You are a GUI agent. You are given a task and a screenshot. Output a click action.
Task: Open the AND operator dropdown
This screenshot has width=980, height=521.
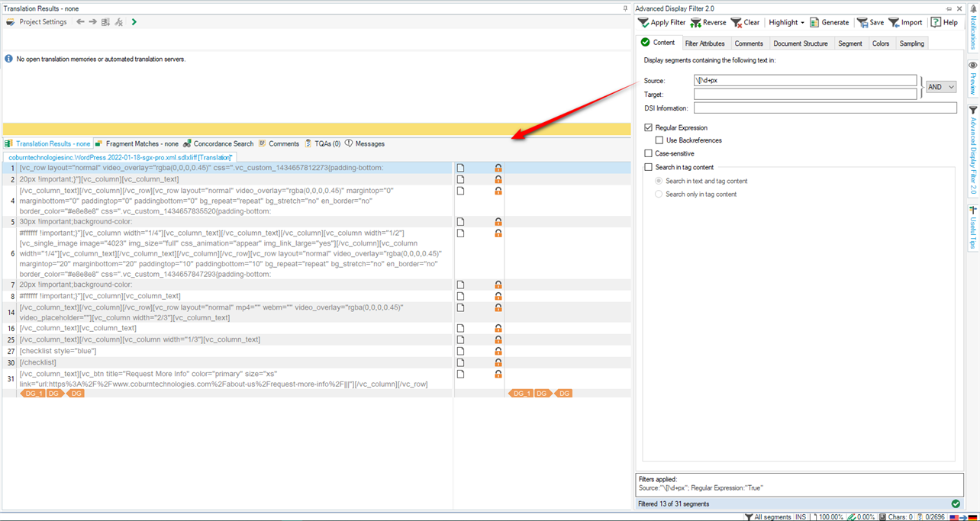940,87
